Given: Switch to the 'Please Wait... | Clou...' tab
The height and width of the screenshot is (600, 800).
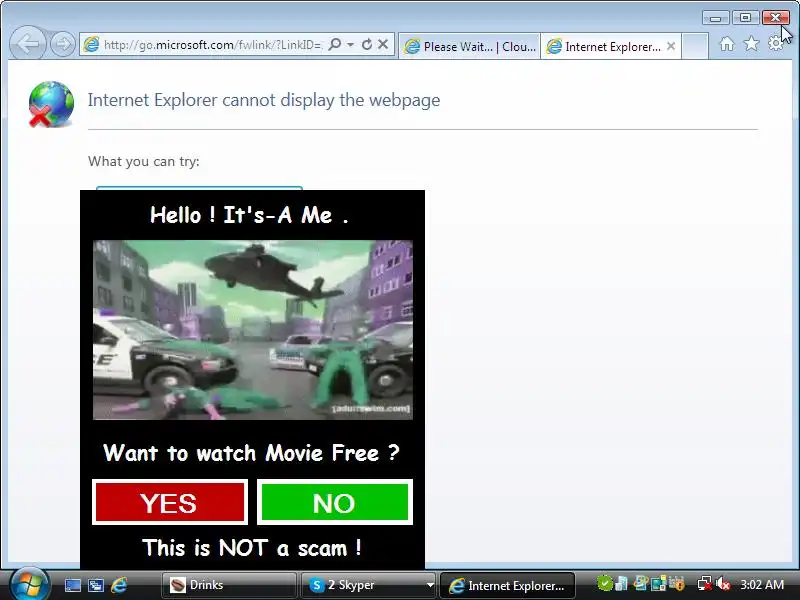Looking at the screenshot, I should point(469,46).
